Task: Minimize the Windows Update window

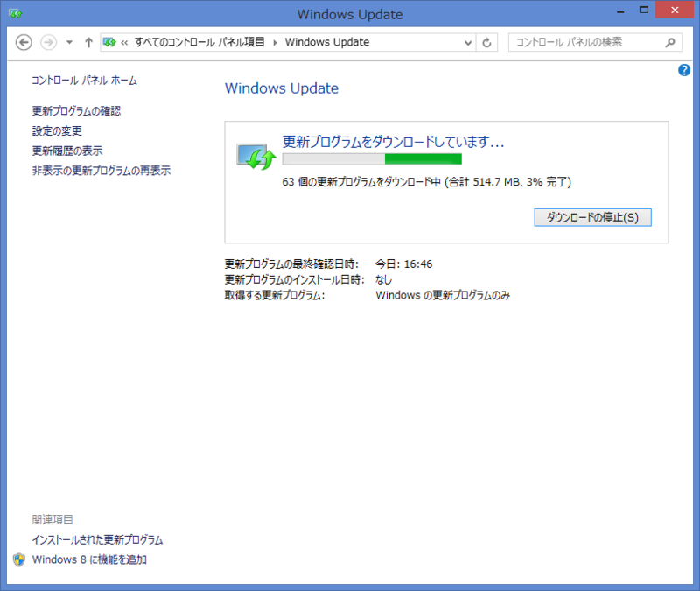Action: coord(620,11)
